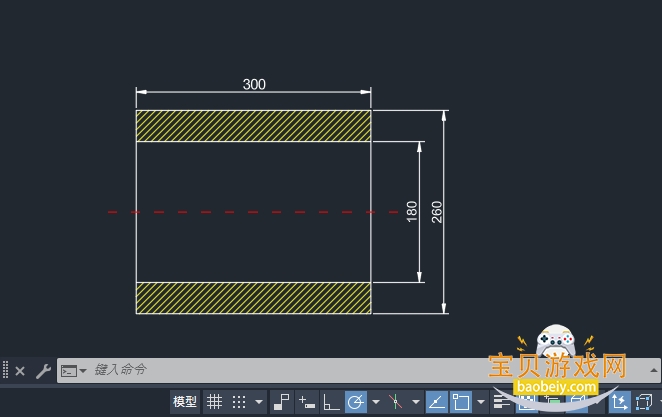Open polar tracking angle dropdown
This screenshot has width=662, height=417.
click(376, 402)
